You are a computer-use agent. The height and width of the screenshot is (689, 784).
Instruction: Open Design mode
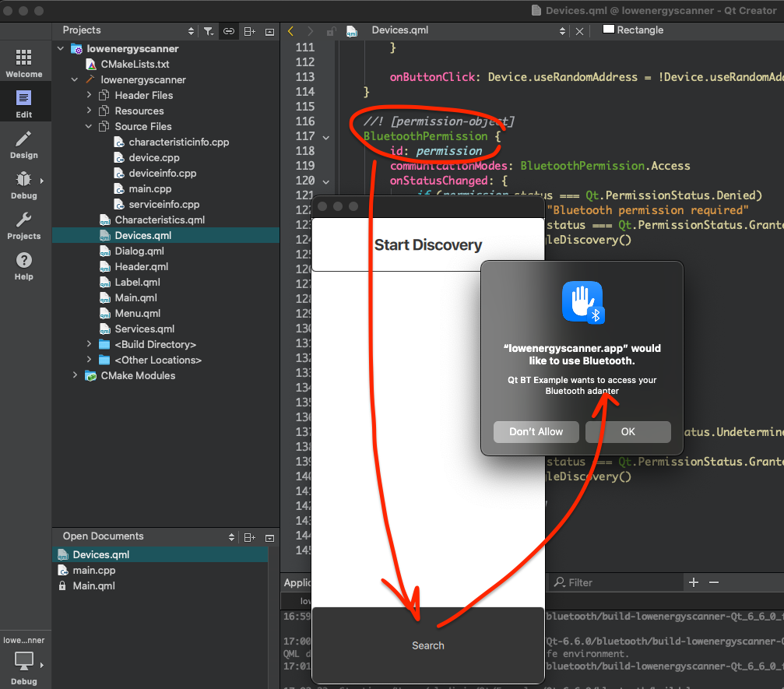pos(24,145)
